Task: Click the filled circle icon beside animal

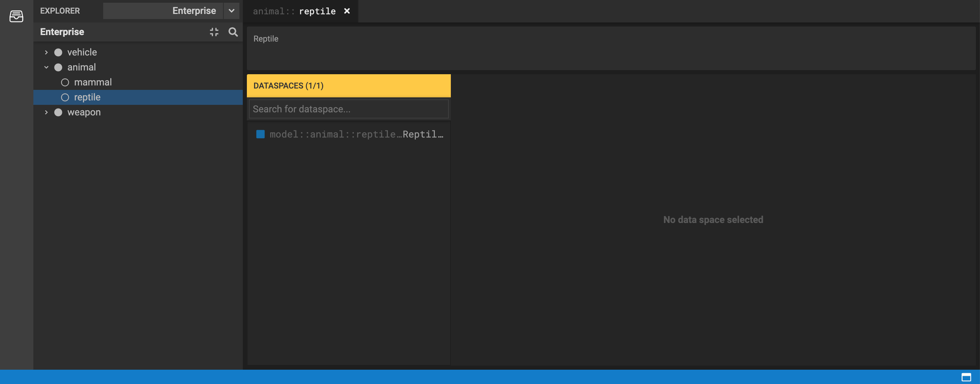Action: point(58,67)
